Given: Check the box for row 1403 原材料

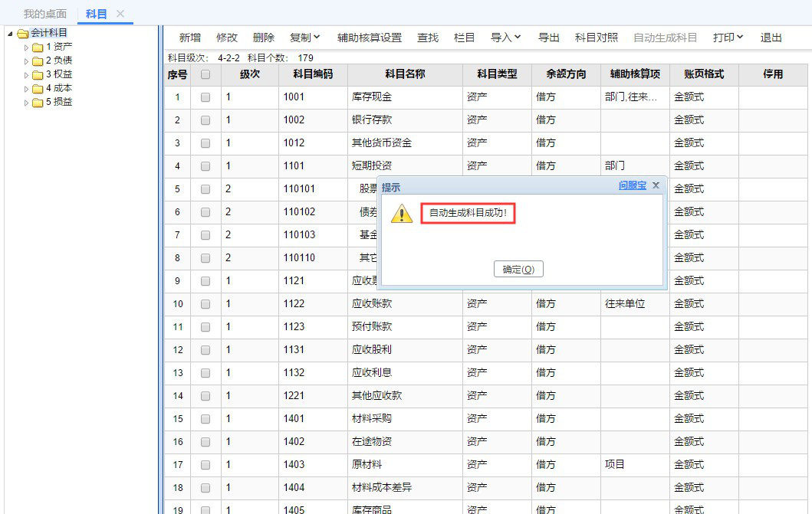Looking at the screenshot, I should (205, 465).
